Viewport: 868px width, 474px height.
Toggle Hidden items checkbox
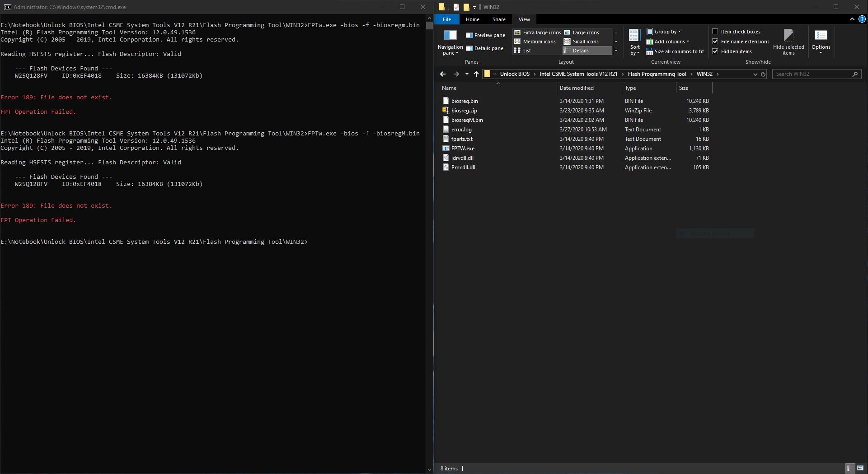coord(715,51)
